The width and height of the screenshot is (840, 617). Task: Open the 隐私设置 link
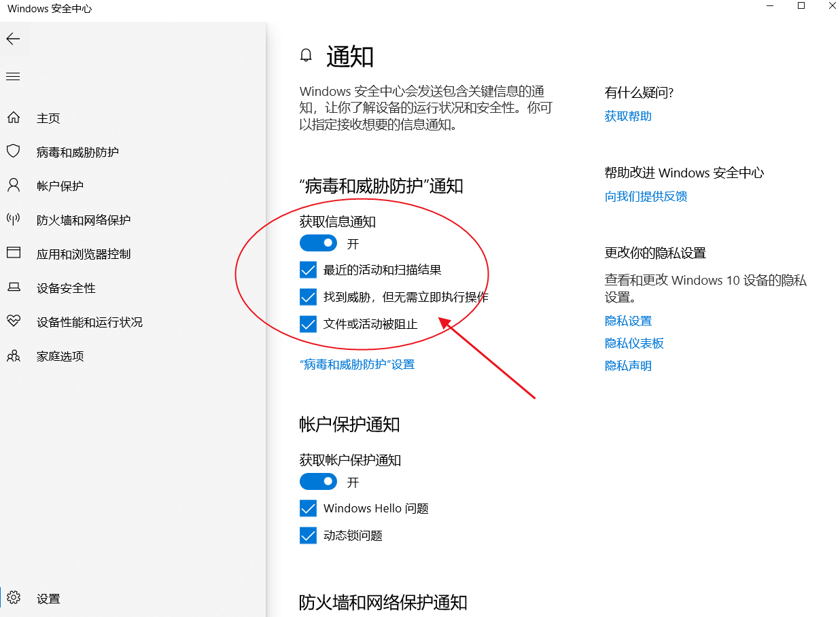[628, 321]
